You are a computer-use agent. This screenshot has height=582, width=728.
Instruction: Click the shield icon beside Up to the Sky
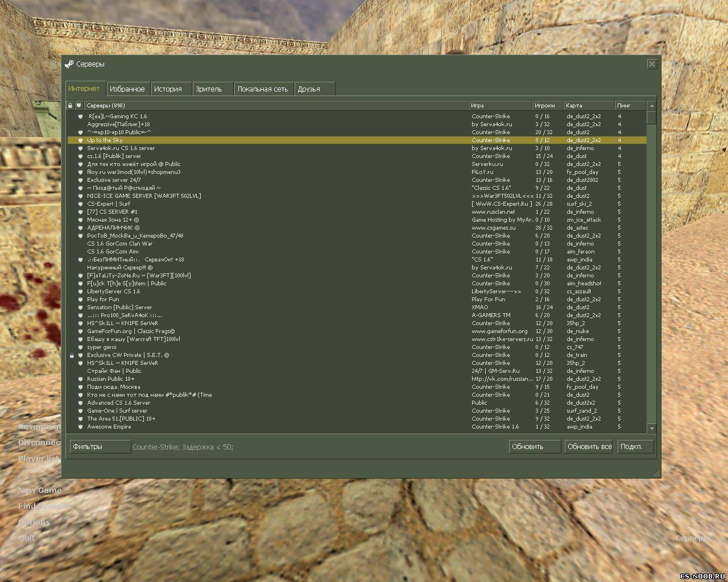[80, 140]
